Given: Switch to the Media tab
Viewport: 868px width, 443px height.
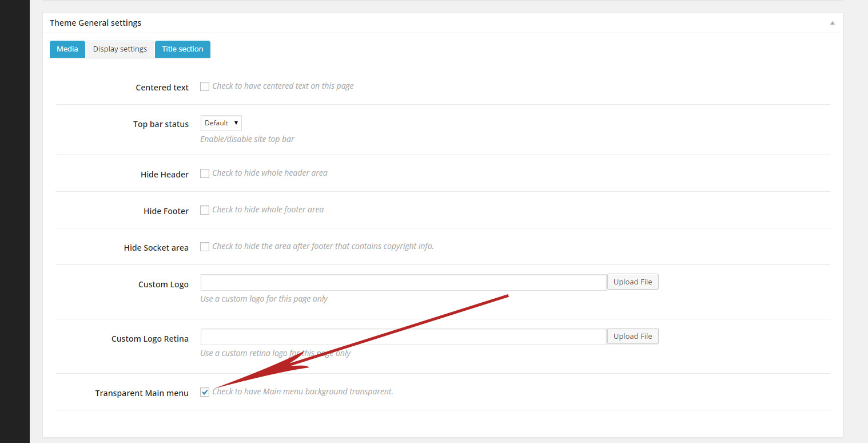Looking at the screenshot, I should 67,49.
